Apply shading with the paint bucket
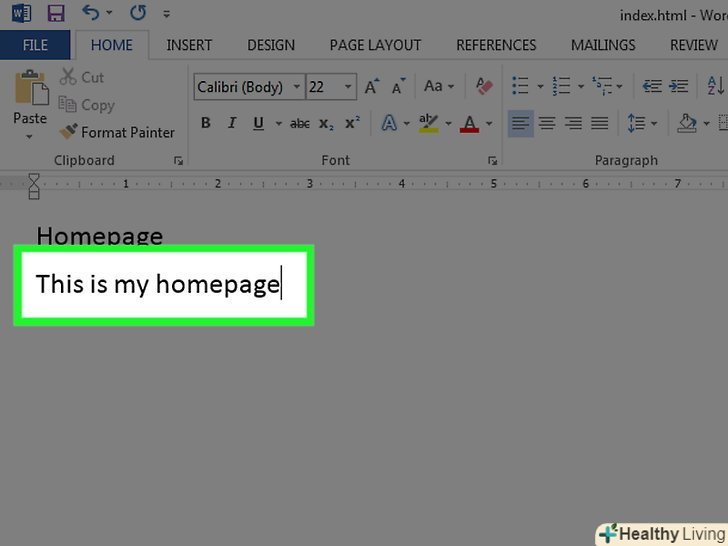 (687, 124)
